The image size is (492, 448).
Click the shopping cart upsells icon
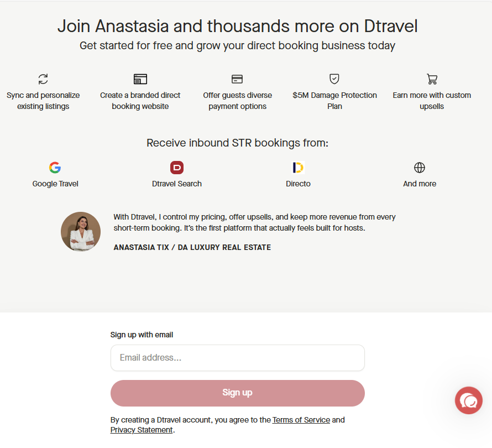tap(432, 79)
